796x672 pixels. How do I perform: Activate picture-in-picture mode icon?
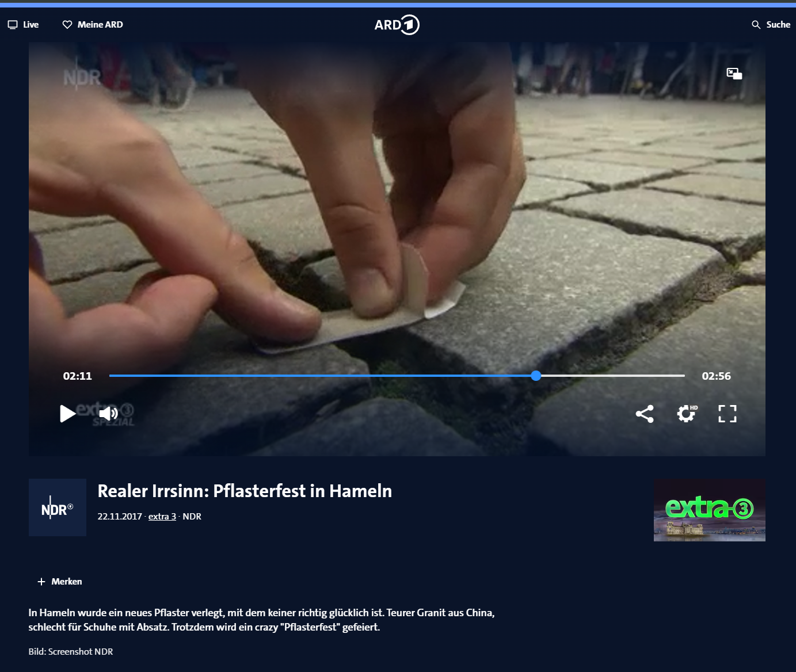point(734,74)
